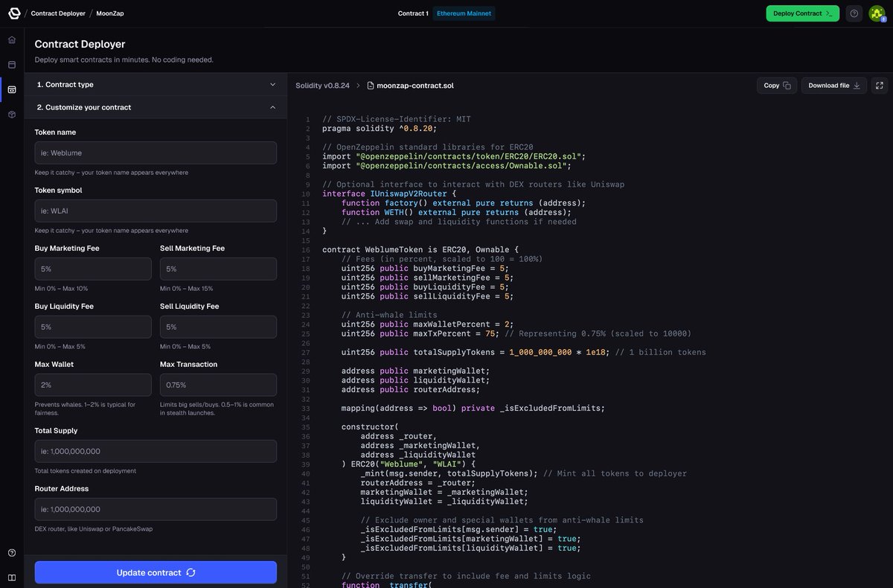Click the 'Solidity v0.8.24' label

pos(322,86)
